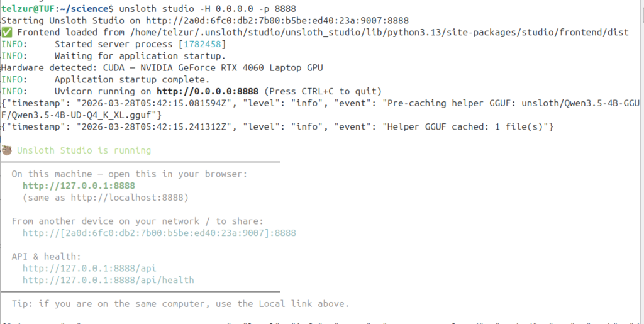The image size is (644, 324).
Task: Open the /api/health endpoint link
Action: [108, 280]
